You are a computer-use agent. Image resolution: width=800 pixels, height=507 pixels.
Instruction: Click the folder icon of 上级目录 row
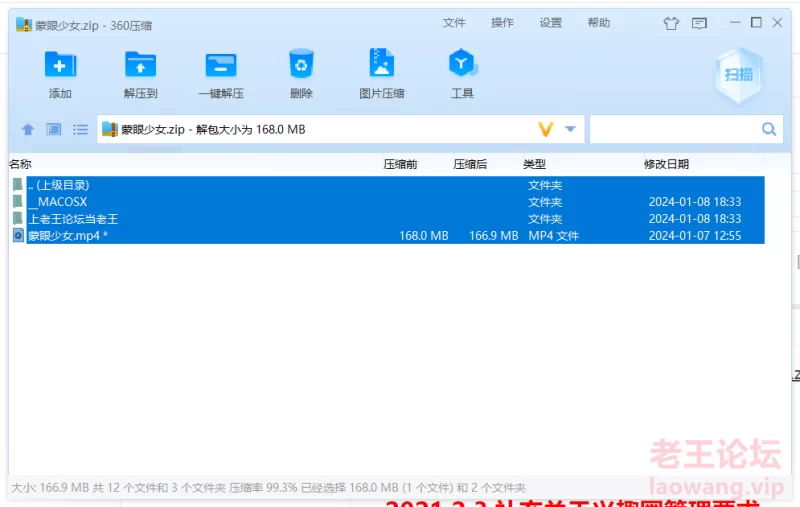tap(18, 185)
